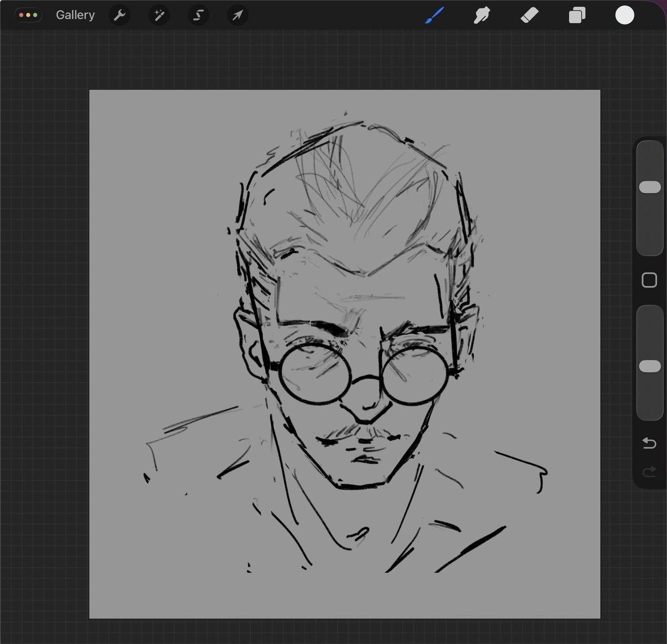The width and height of the screenshot is (667, 644).
Task: Select the Brush tool
Action: 435,16
